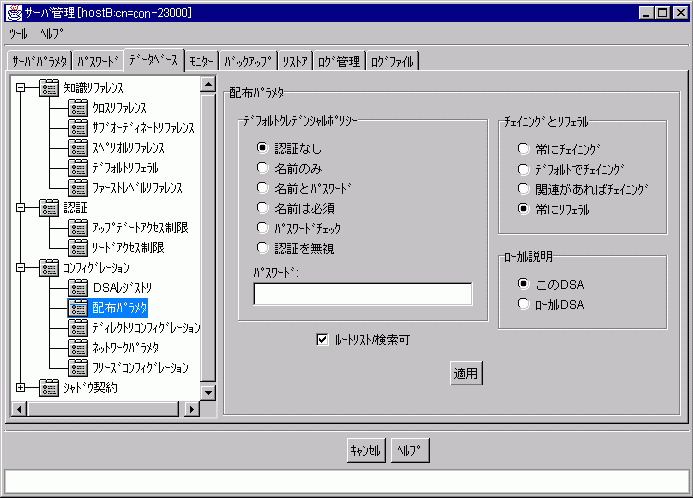Screen dimensions: 693x498
Task: Click the application icon in the title bar
Action: pos(14,13)
